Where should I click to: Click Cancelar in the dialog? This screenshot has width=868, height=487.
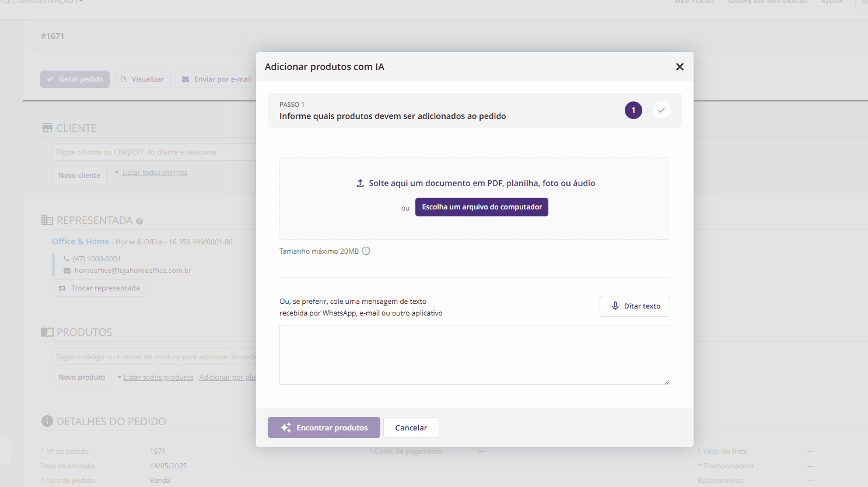click(x=411, y=428)
